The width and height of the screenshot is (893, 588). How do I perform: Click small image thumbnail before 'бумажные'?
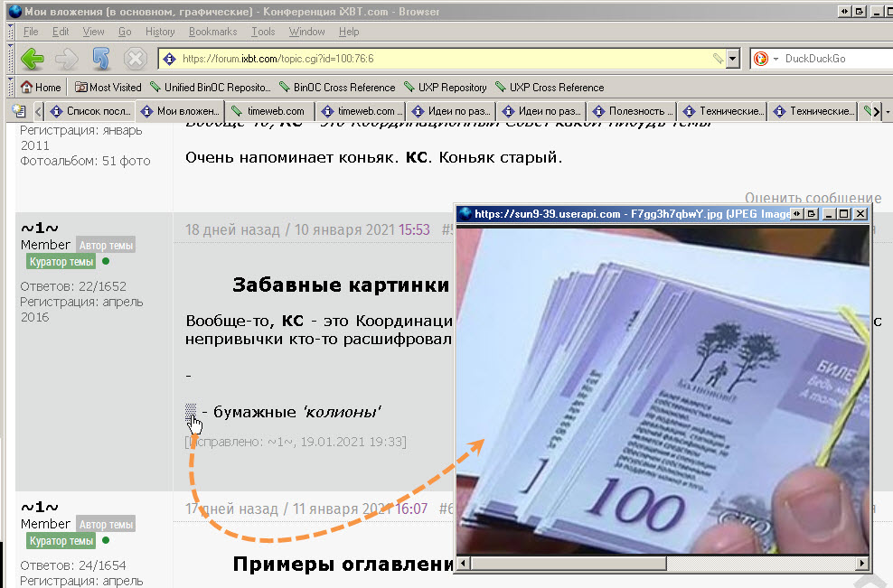(191, 410)
